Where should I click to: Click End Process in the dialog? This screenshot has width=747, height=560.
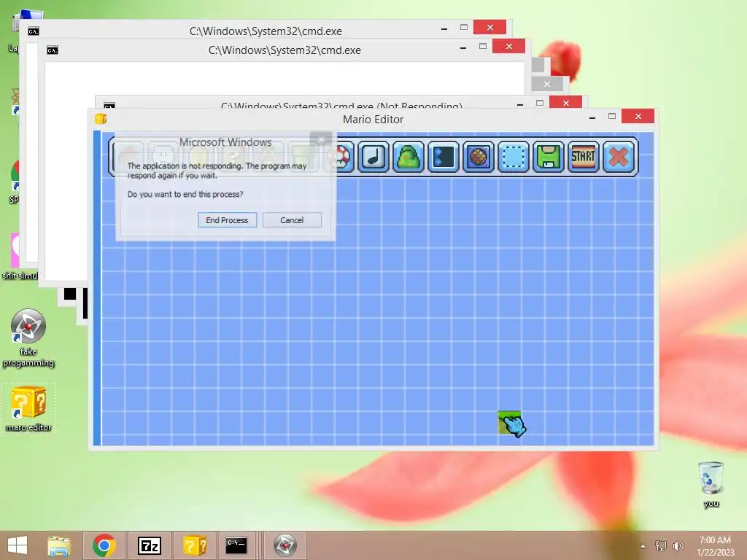[228, 220]
